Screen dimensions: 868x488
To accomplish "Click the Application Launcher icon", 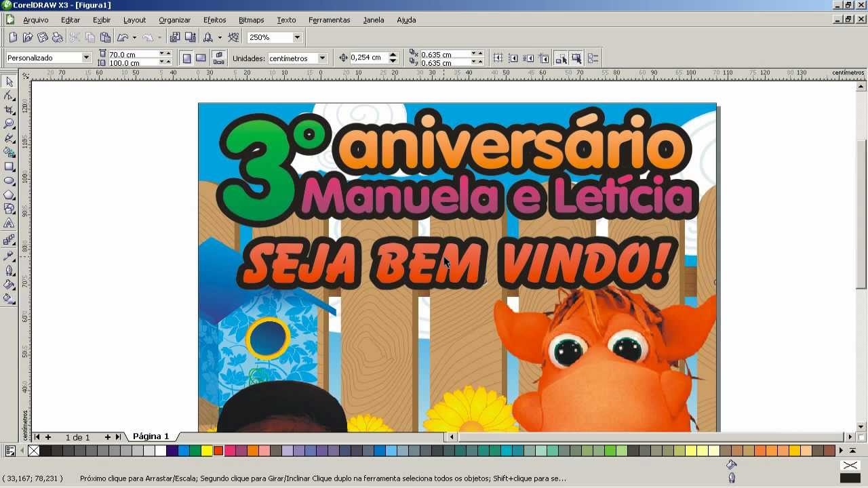I will tap(208, 37).
